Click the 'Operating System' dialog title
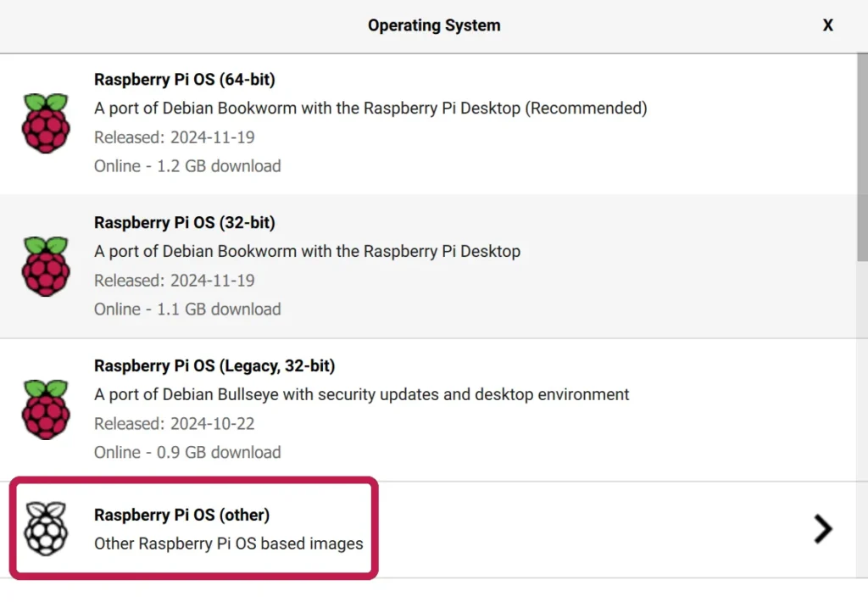This screenshot has width=868, height=602. click(x=434, y=25)
